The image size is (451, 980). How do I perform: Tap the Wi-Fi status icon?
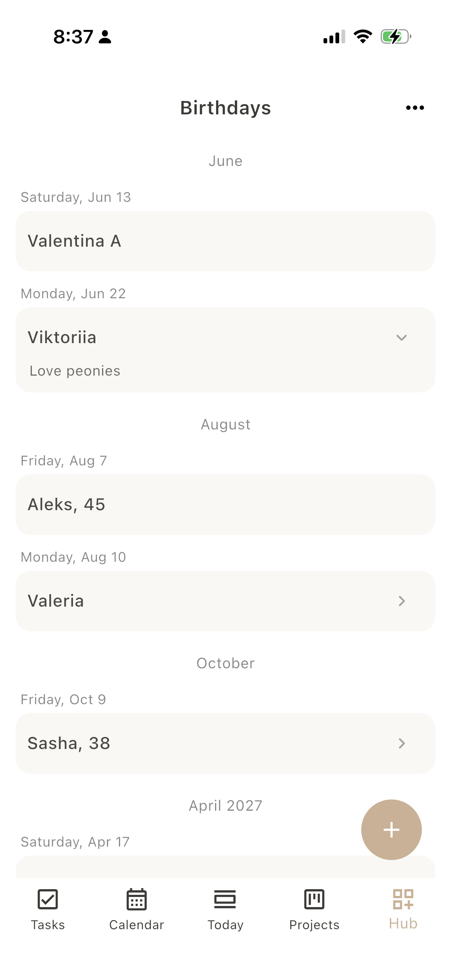click(363, 37)
